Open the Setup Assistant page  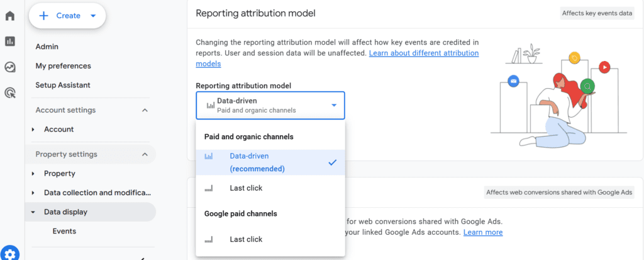tap(63, 85)
